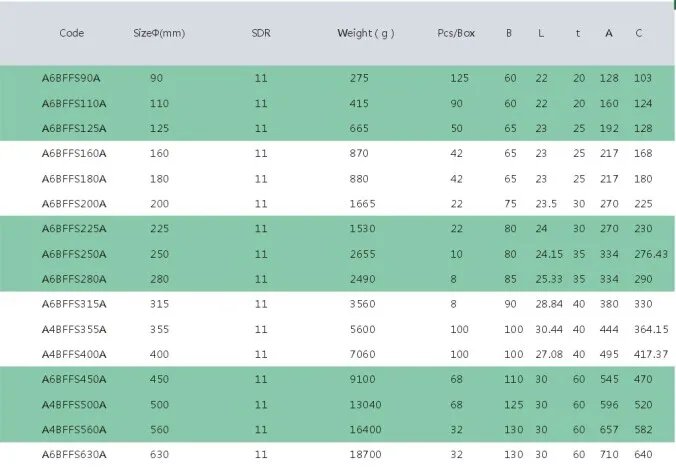Image resolution: width=676 pixels, height=469 pixels.
Task: Select the C value 276.43
Action: pos(651,254)
